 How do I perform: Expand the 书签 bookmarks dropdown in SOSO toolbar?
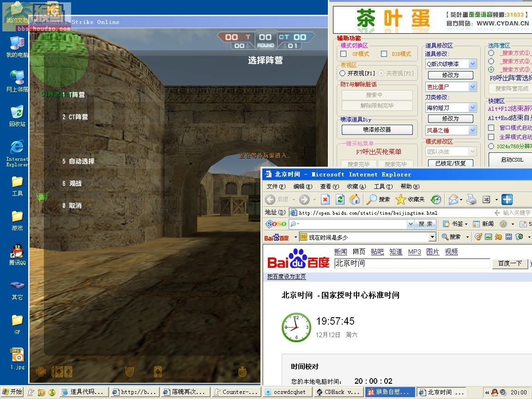click(466, 224)
